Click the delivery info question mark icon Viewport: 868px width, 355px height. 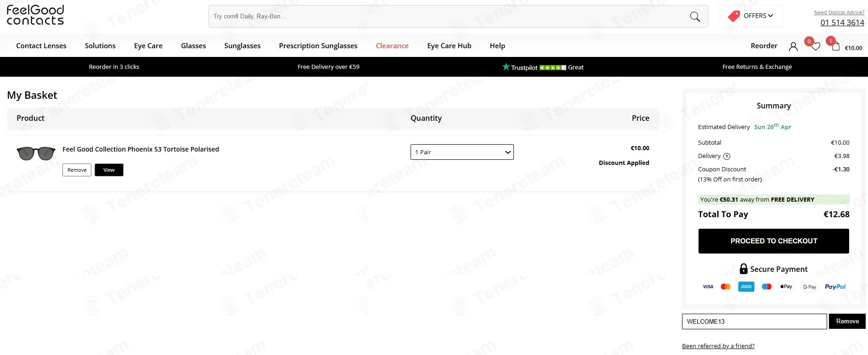coord(727,156)
